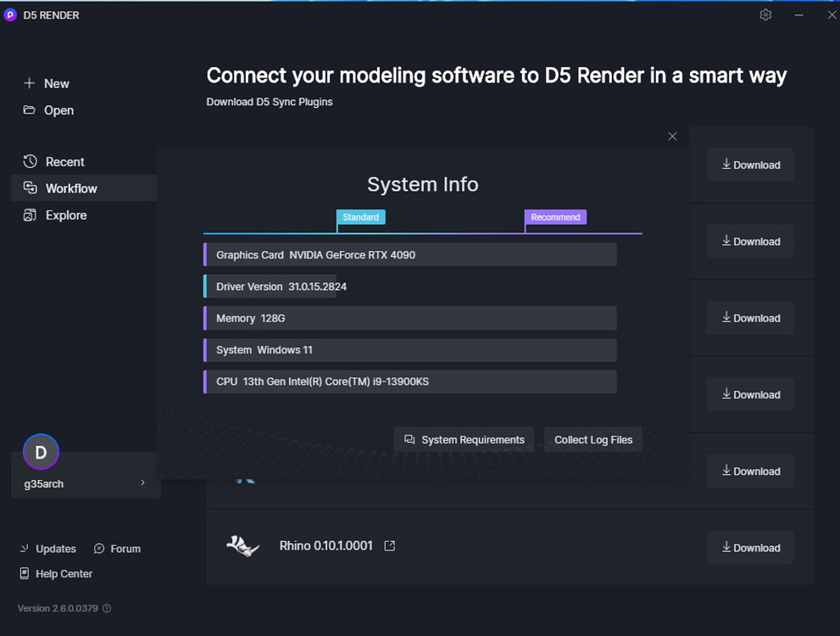Open System Requirements page

464,439
